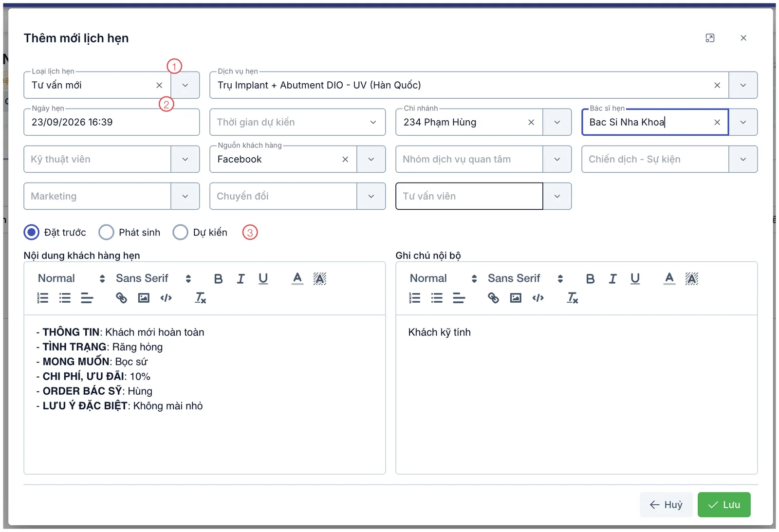Clear formatting in the Nội dung khách hàng hẹn editor
Image resolution: width=779 pixels, height=532 pixels.
tap(200, 298)
